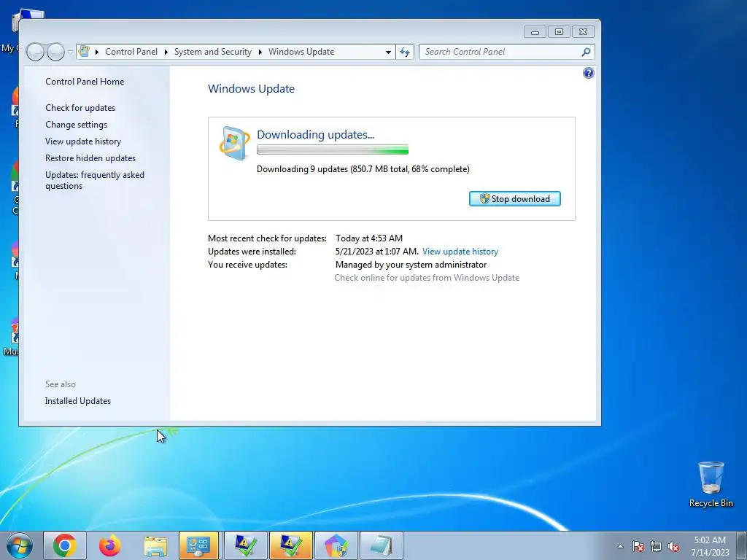Screen dimensions: 747x560
Task: Click the highlighted warning monitor taskbar icon
Action: click(290, 545)
